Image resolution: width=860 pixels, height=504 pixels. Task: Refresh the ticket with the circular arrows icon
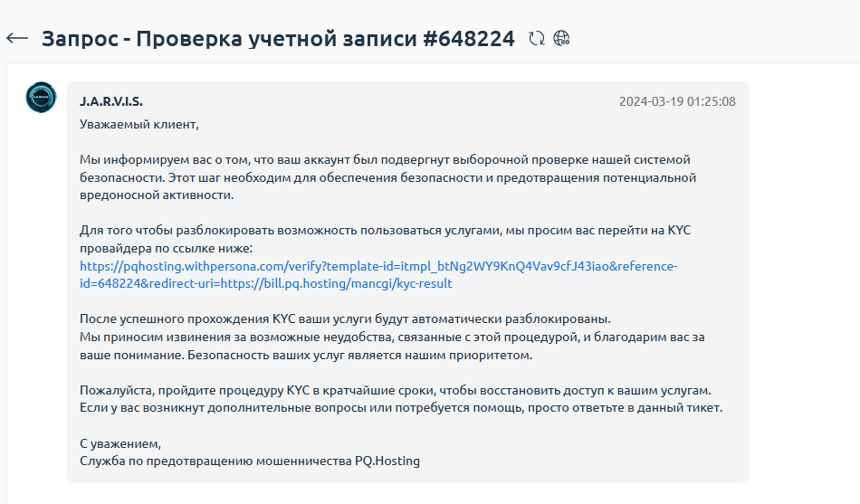537,38
